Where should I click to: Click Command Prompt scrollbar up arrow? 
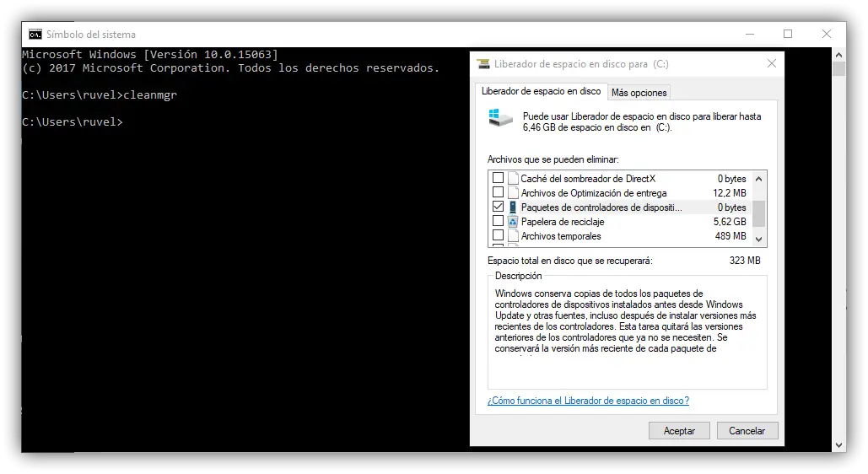coord(838,55)
